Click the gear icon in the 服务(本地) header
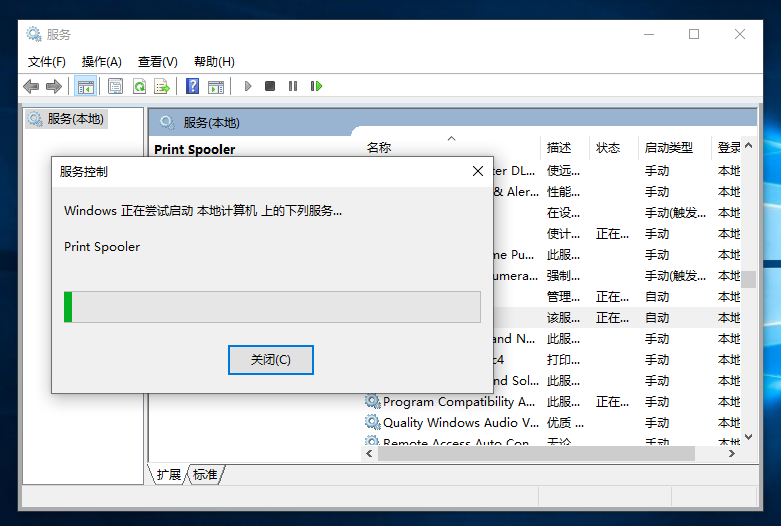 click(x=167, y=122)
